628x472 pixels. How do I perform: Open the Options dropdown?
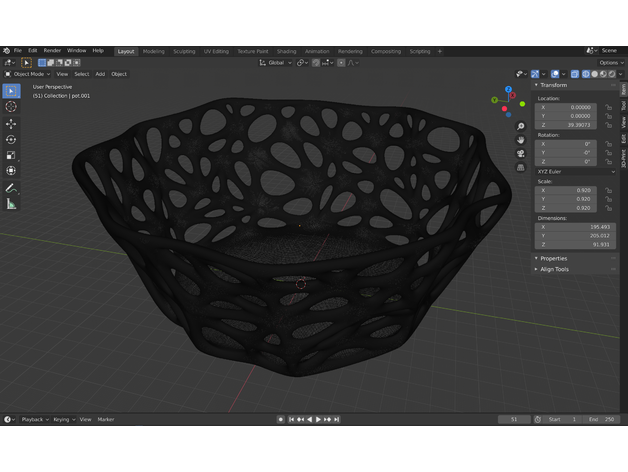[x=611, y=63]
